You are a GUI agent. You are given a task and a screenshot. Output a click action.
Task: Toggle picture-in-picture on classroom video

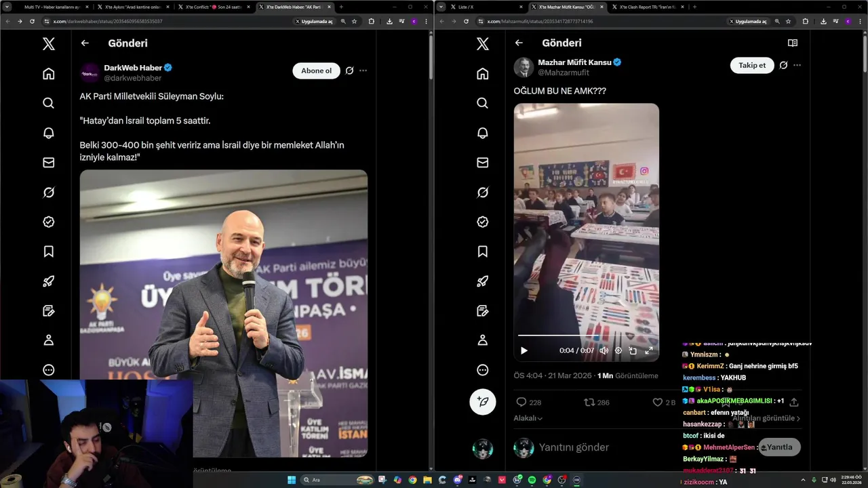[x=633, y=350]
